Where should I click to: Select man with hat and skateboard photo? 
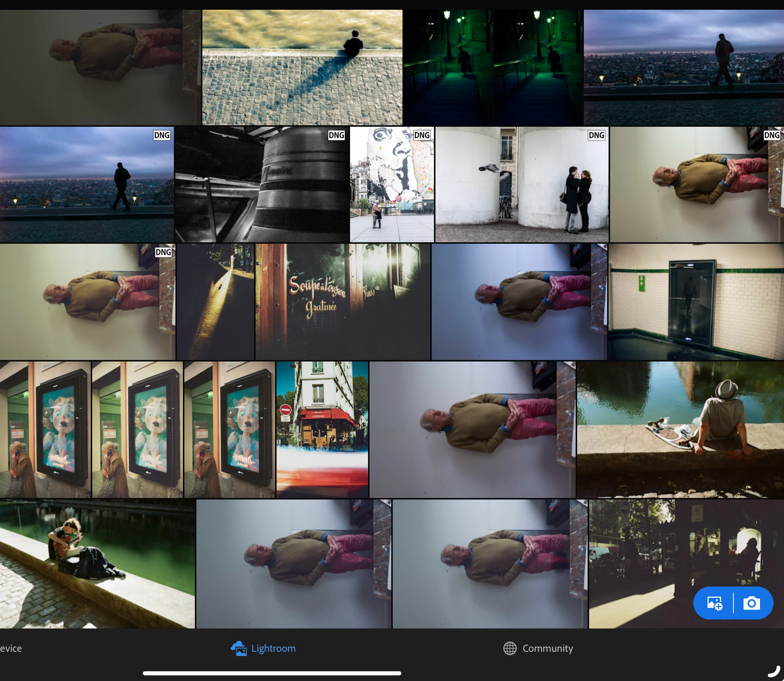(x=680, y=429)
